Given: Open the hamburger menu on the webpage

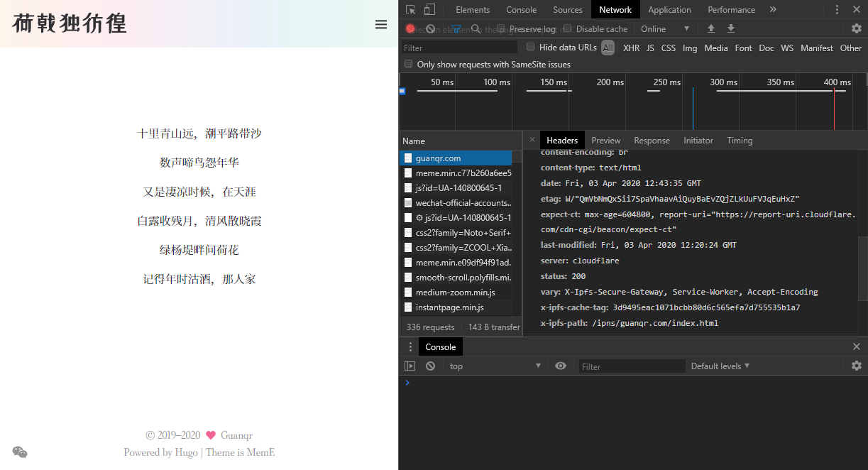Looking at the screenshot, I should 381,24.
